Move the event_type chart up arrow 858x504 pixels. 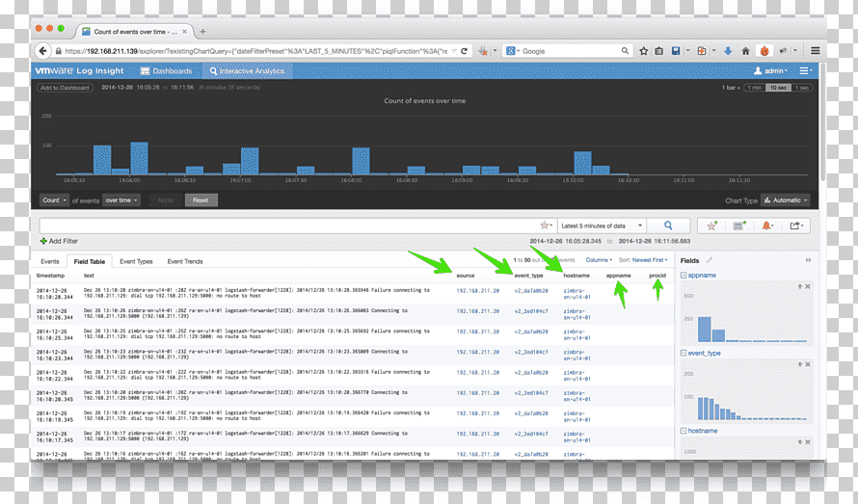(799, 364)
